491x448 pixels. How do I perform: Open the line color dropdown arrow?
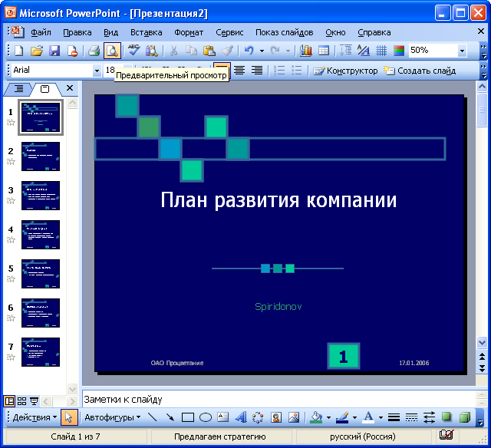click(x=354, y=417)
